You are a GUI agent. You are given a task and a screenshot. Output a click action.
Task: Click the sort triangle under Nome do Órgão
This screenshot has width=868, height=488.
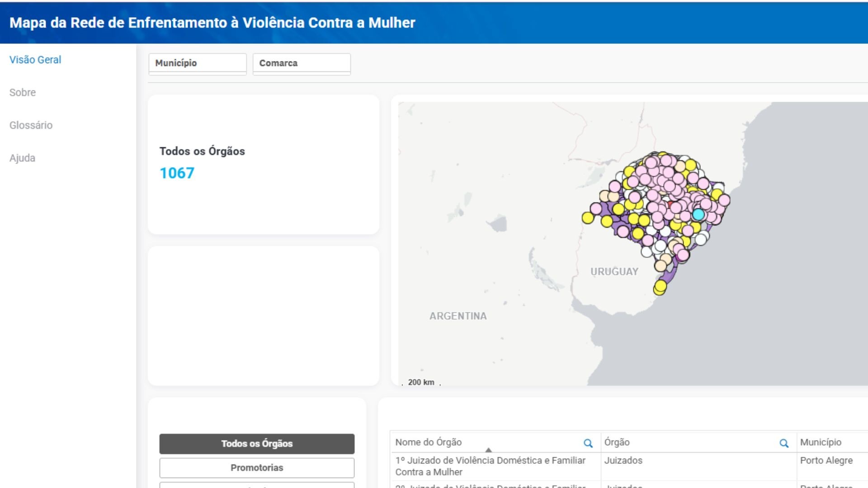(488, 450)
